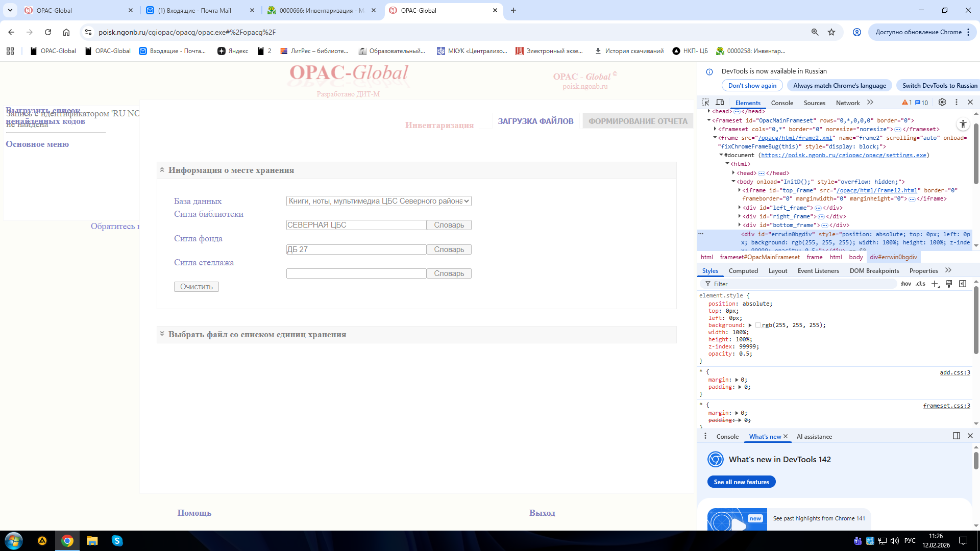The width and height of the screenshot is (980, 551).
Task: Open Skype from the taskbar
Action: [x=117, y=541]
